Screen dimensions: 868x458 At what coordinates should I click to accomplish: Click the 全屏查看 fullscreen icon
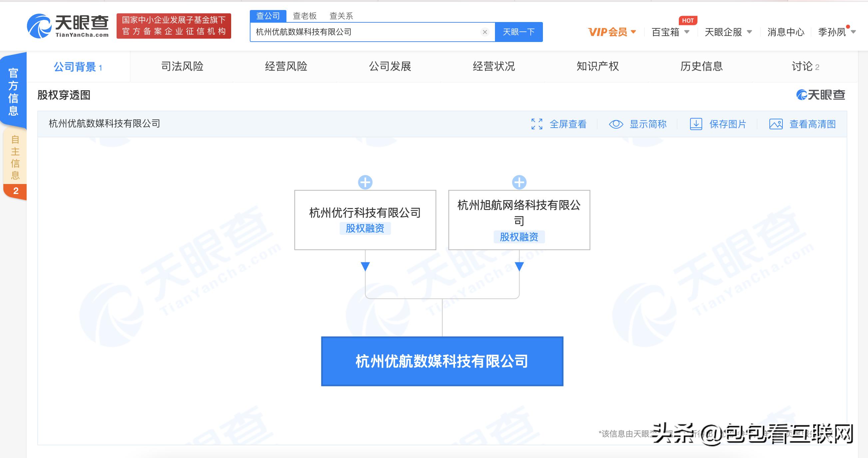pos(538,124)
